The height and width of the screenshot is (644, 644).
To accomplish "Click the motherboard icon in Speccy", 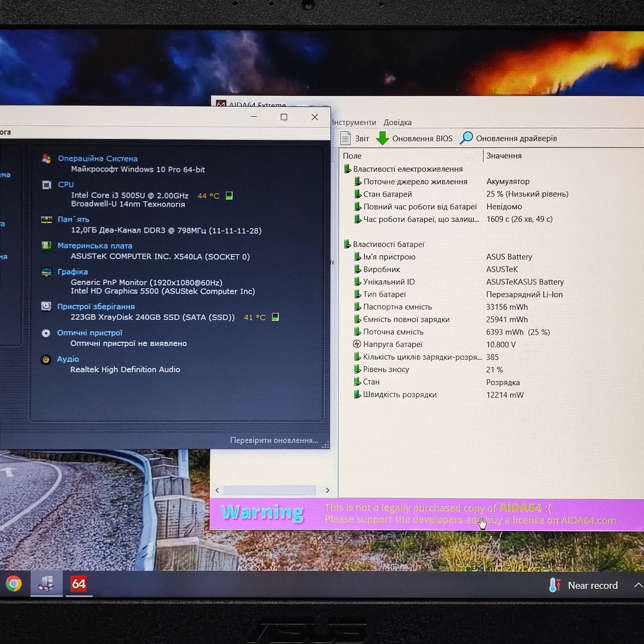I will coord(46,246).
